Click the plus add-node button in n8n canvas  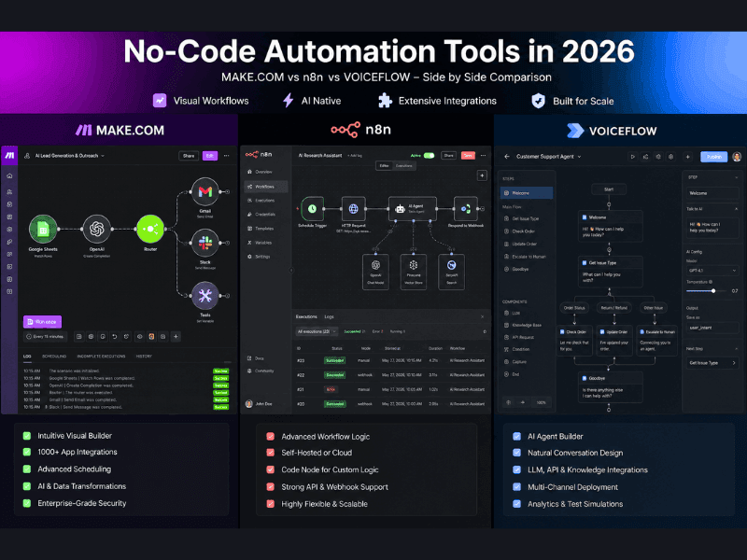(x=482, y=175)
